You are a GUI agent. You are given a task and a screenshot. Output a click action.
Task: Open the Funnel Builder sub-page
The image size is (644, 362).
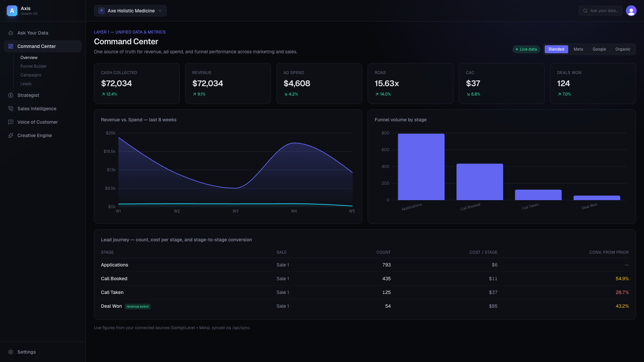[x=34, y=66]
